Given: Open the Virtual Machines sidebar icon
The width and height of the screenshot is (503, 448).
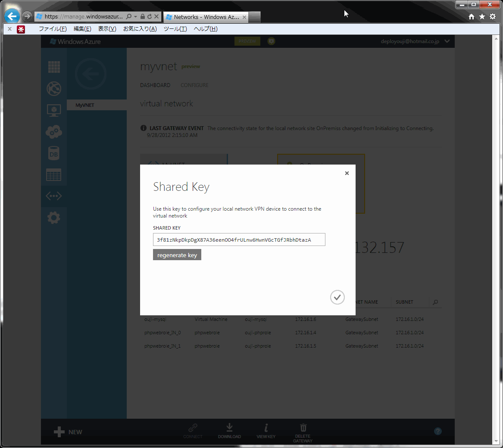Looking at the screenshot, I should tap(53, 110).
